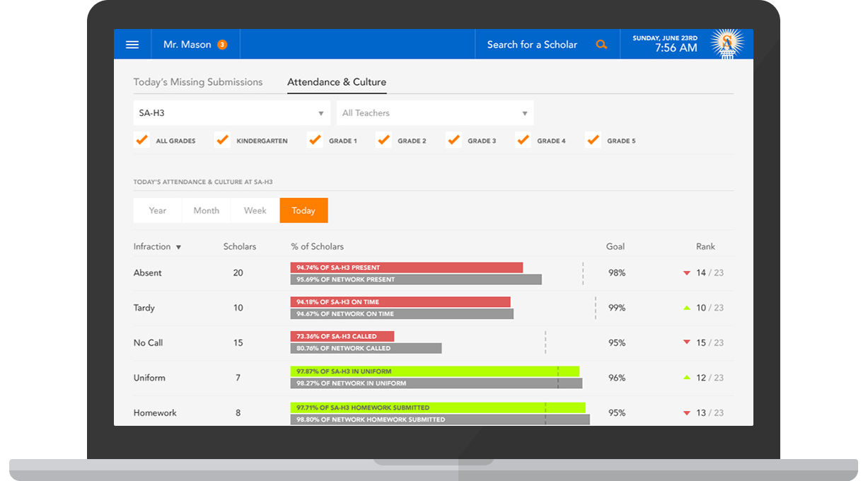Click the search magnifying glass icon
The height and width of the screenshot is (481, 868).
[x=601, y=44]
